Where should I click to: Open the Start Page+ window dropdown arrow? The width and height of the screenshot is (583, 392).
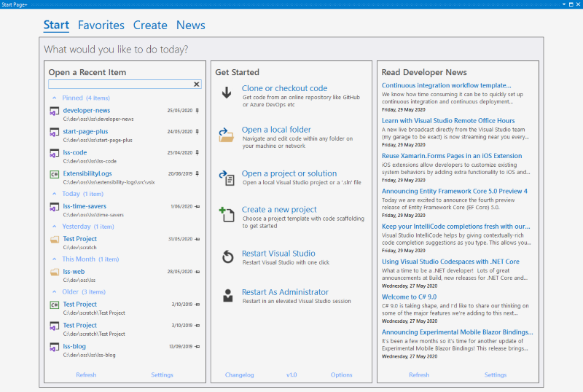(x=564, y=4)
